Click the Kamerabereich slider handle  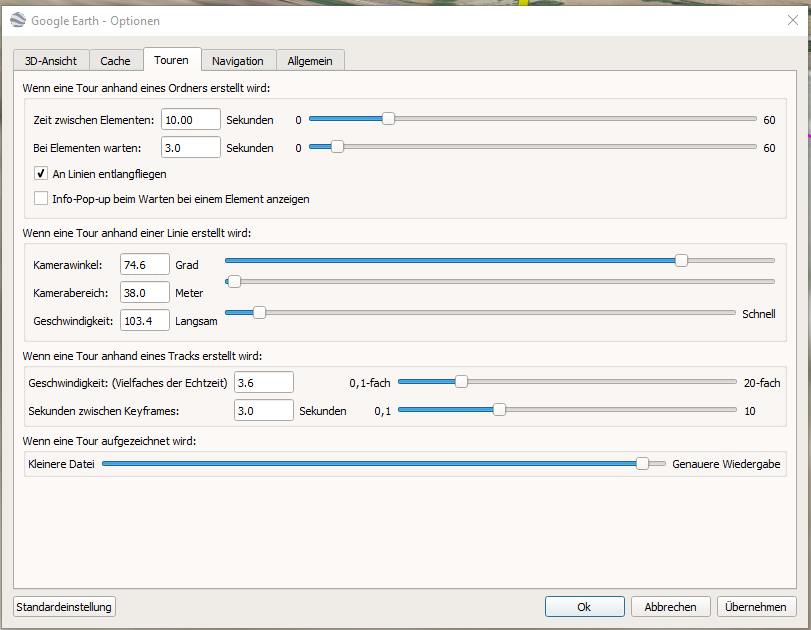pos(234,282)
